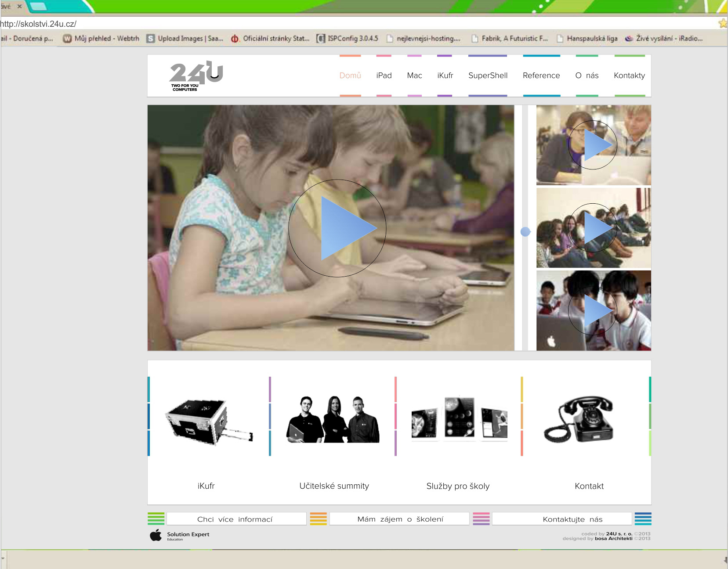Open the Fabrik, A Futuristic F... bookmark

tap(510, 39)
